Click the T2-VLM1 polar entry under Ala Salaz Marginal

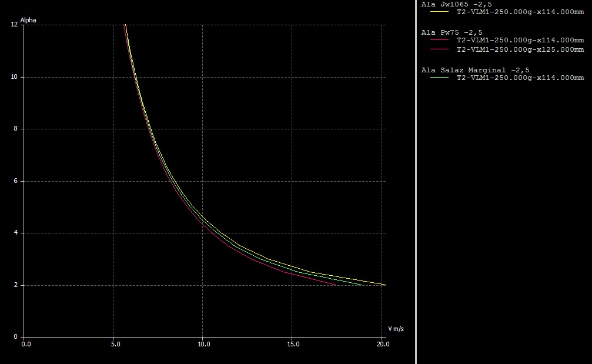click(520, 78)
